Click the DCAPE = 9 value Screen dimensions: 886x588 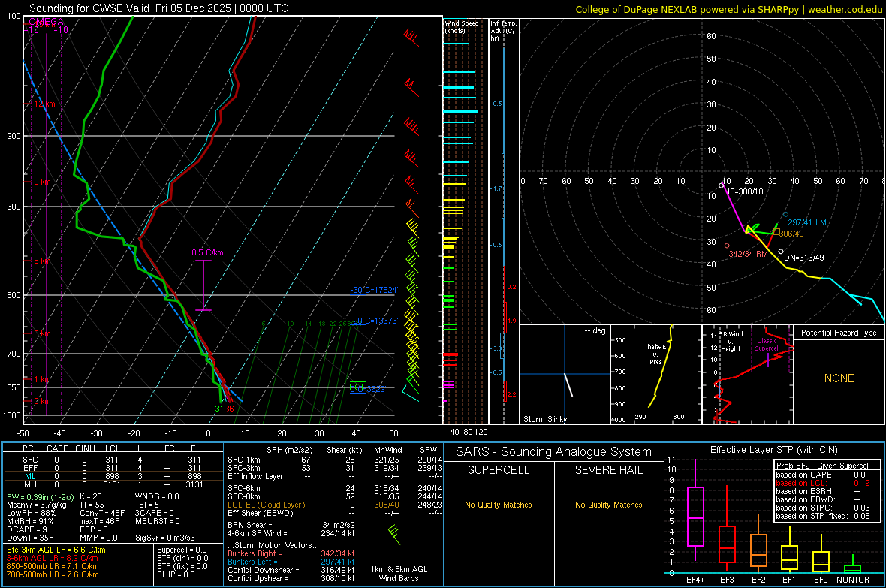tap(26, 529)
